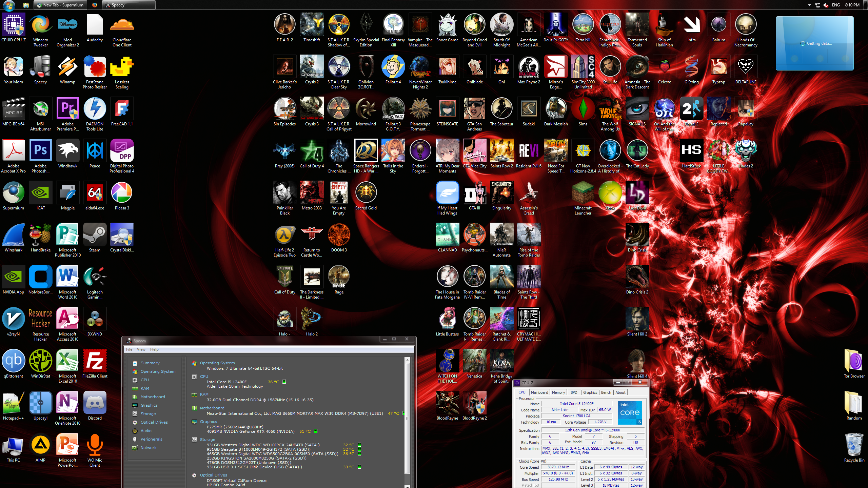
Task: Switch to the Bench tab in CPU-Z
Action: pos(606,392)
